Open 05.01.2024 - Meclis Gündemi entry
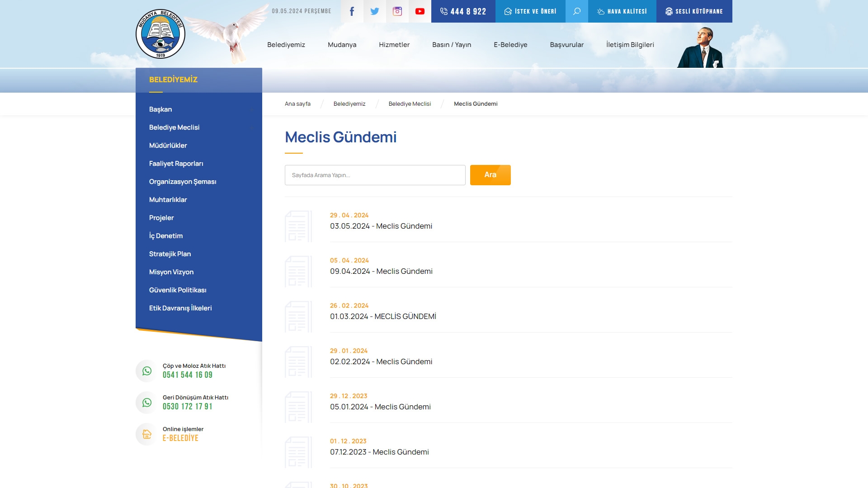868x488 pixels. [380, 407]
